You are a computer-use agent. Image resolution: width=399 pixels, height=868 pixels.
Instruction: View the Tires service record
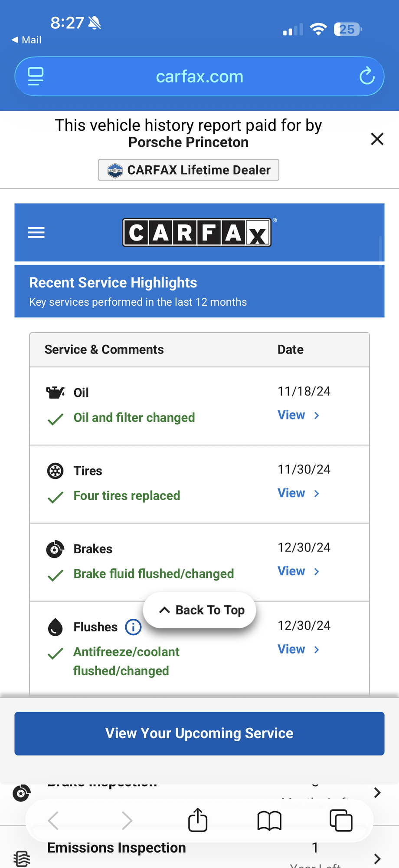coord(298,494)
